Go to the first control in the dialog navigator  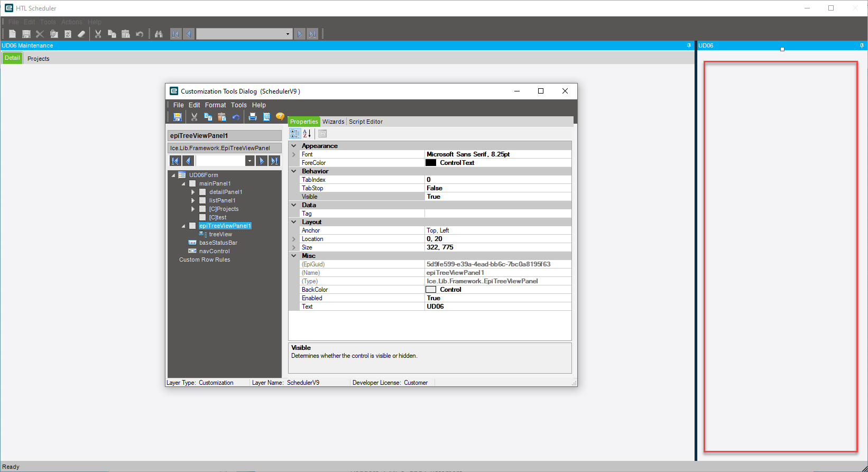(x=176, y=161)
